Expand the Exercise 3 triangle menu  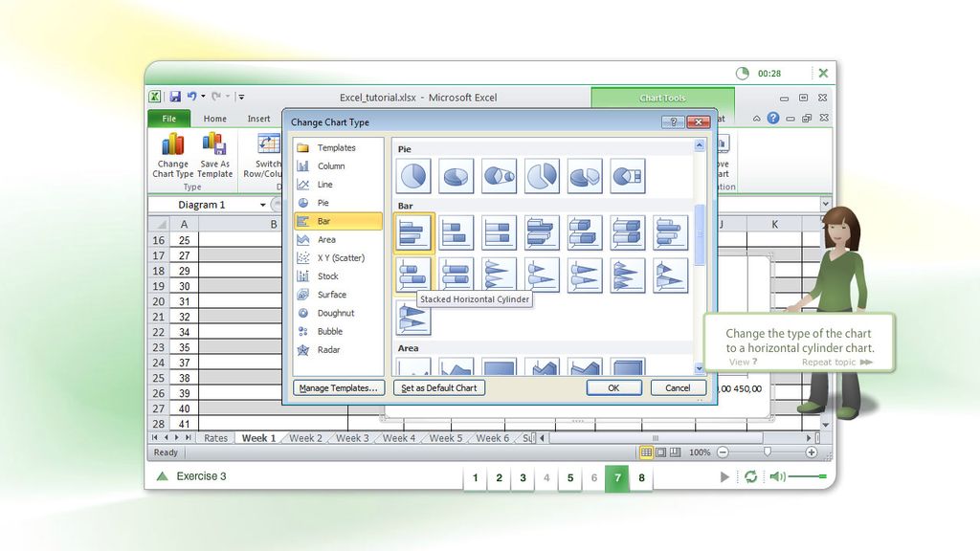tap(163, 476)
